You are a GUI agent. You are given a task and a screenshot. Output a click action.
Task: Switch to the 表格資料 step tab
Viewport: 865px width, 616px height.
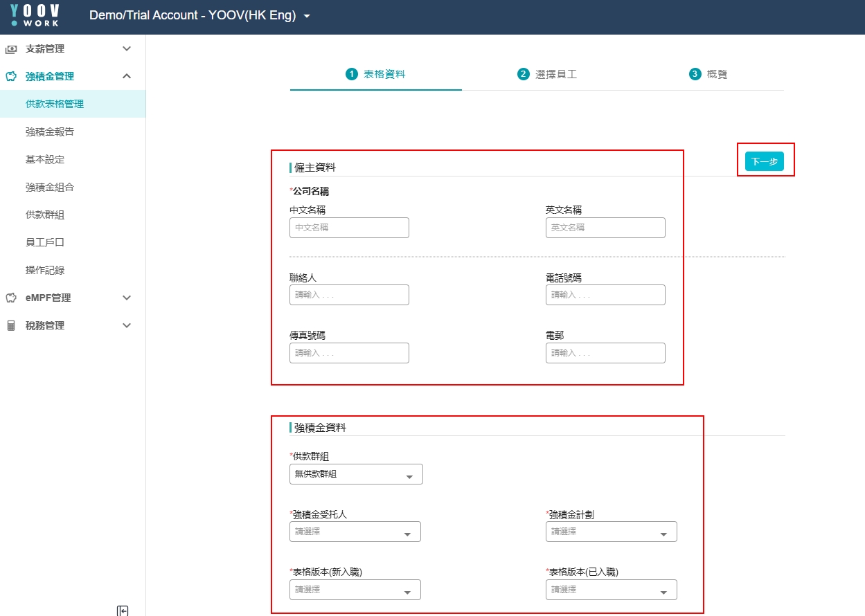coord(376,74)
